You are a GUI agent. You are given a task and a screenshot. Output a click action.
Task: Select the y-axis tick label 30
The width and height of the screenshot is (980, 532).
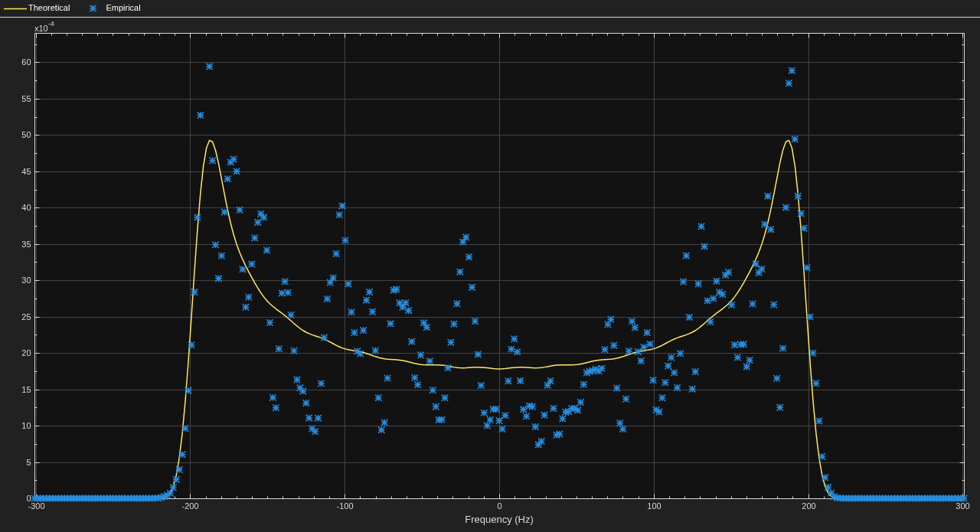coord(26,280)
